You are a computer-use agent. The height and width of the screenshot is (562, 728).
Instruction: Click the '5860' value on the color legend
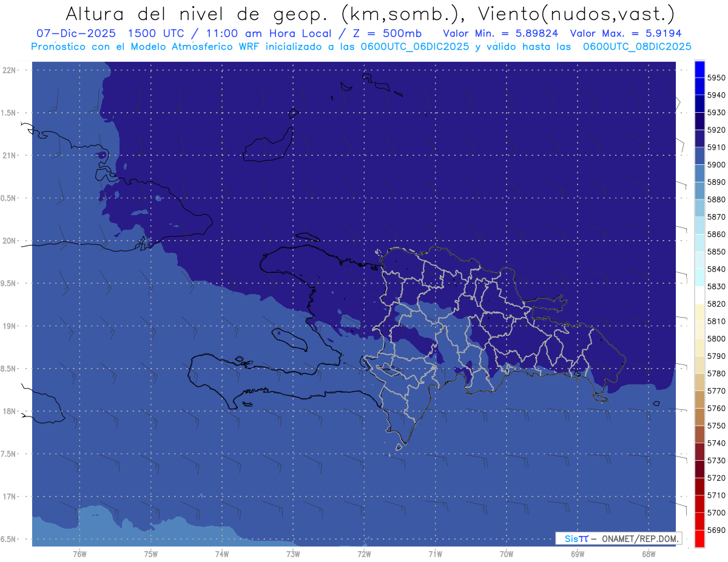coord(716,234)
